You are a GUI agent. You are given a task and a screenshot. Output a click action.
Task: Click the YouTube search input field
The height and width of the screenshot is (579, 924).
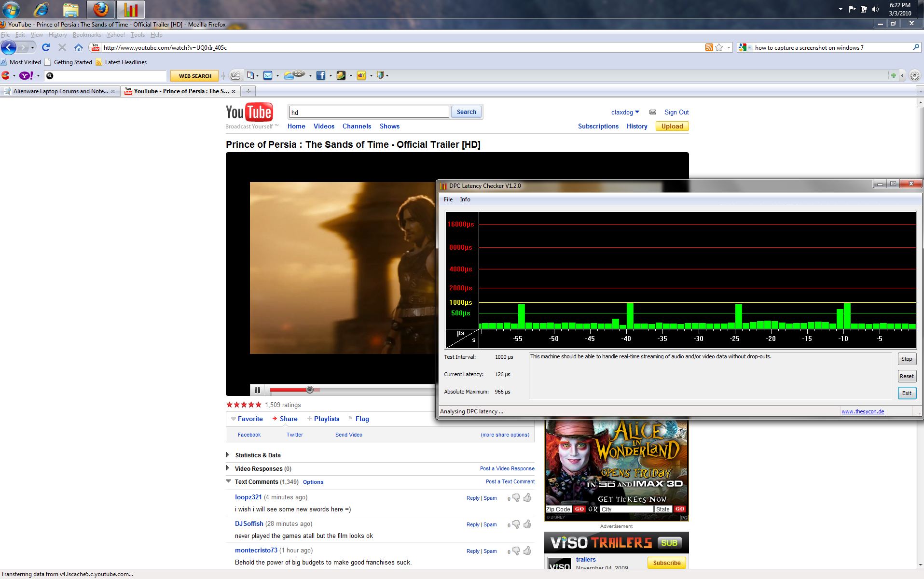pos(369,112)
